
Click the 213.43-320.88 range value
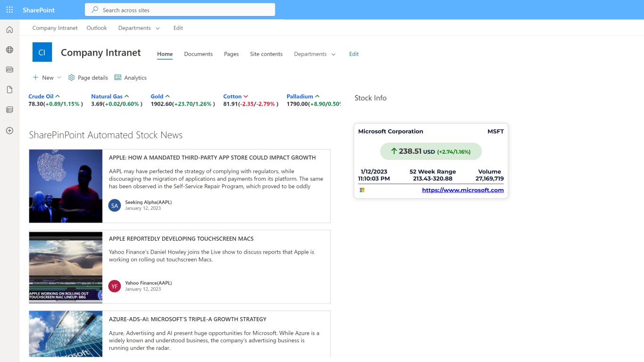click(x=433, y=179)
